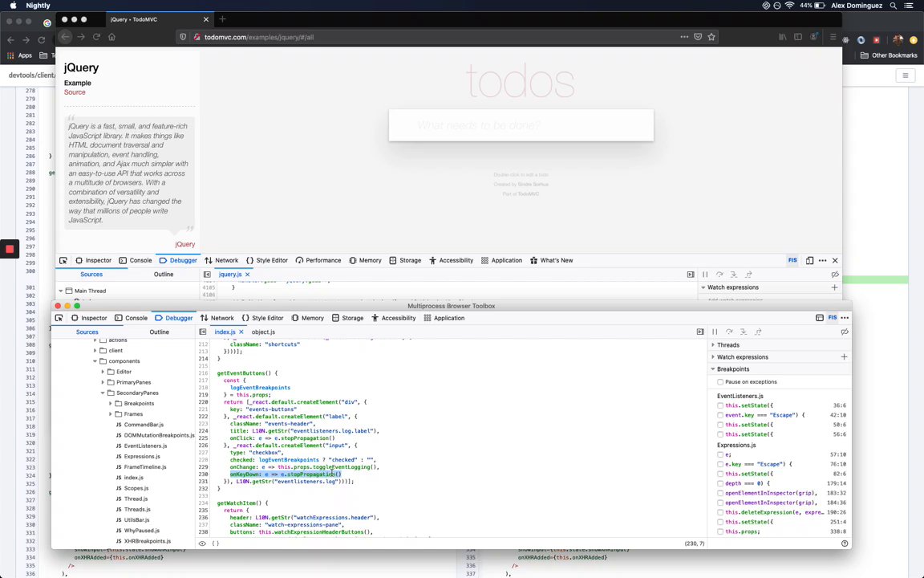Viewport: 924px width, 578px height.
Task: Collapse Main Thread in page sources tree
Action: pos(61,291)
